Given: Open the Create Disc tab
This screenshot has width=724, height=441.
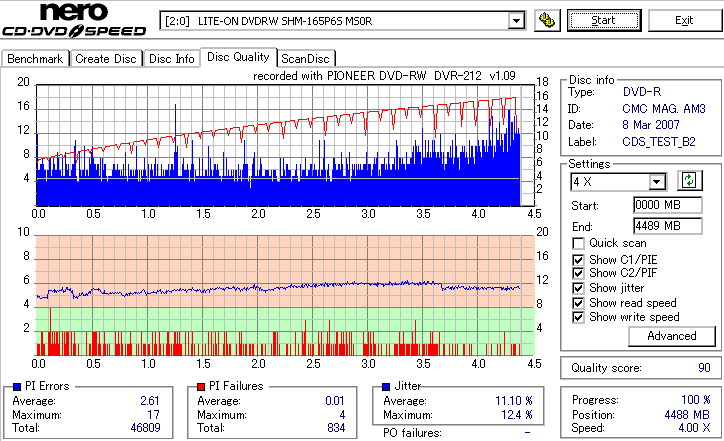Looking at the screenshot, I should click(106, 59).
